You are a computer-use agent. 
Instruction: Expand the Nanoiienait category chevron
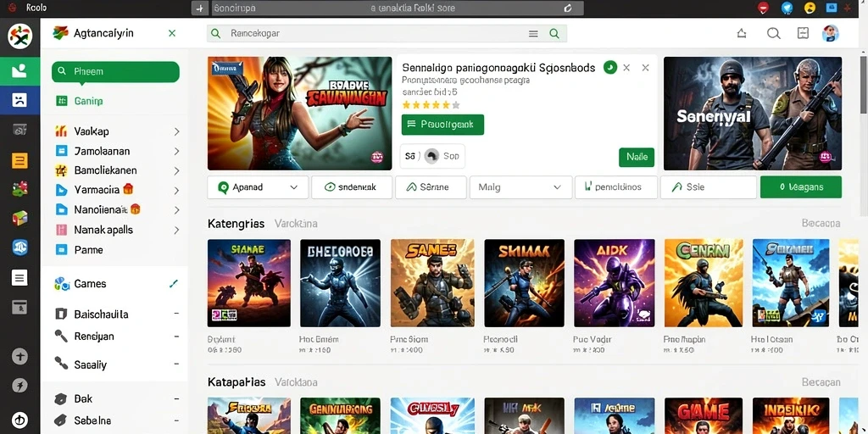pyautogui.click(x=176, y=210)
